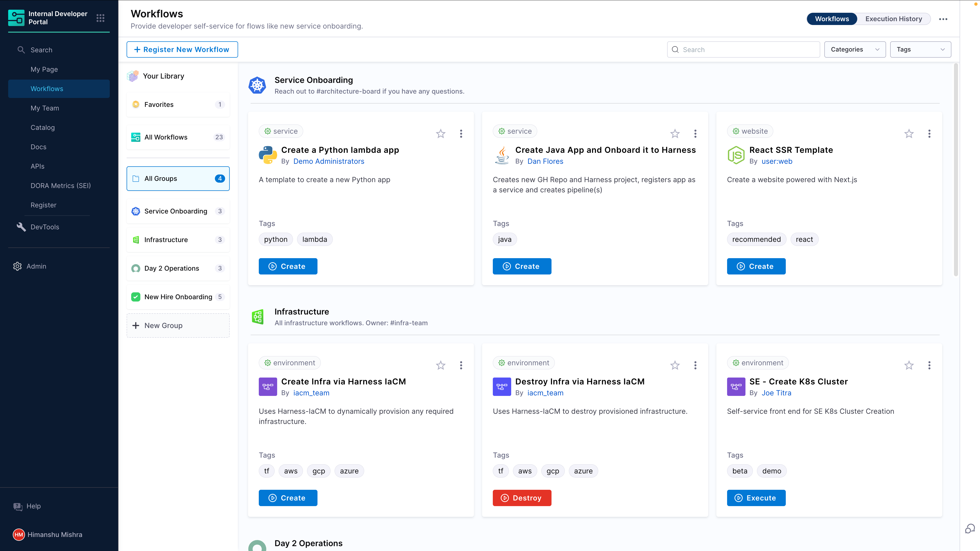Expand the Tags filter dropdown
This screenshot has width=980, height=551.
(920, 49)
